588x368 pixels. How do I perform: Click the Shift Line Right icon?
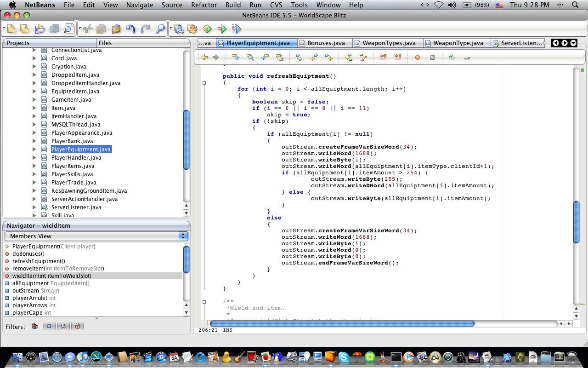click(398, 57)
